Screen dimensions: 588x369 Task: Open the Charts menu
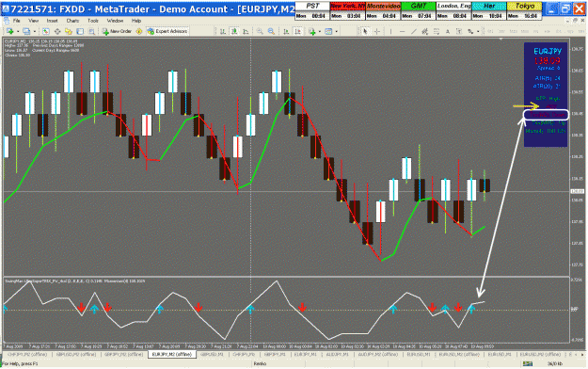click(72, 21)
